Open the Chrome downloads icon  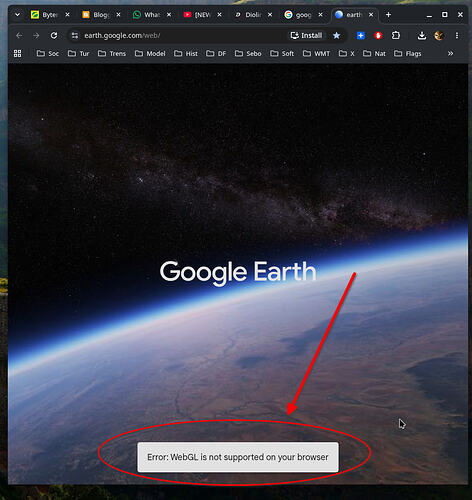click(x=422, y=35)
